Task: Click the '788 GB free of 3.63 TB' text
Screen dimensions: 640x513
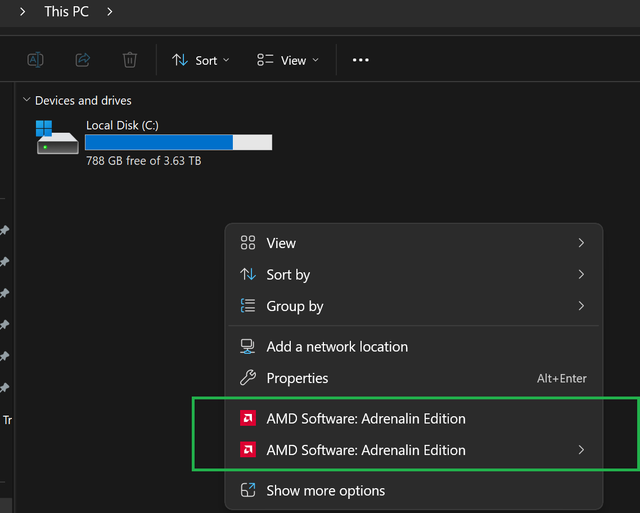Action: pyautogui.click(x=144, y=161)
